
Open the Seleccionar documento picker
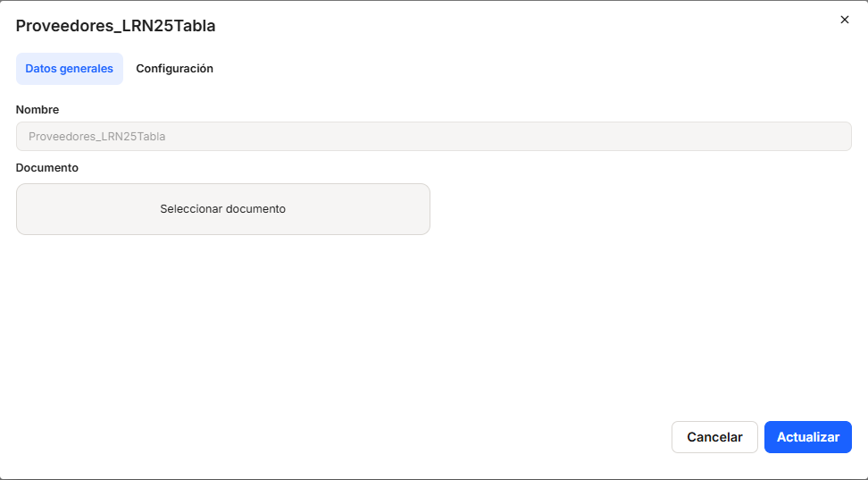pyautogui.click(x=223, y=209)
